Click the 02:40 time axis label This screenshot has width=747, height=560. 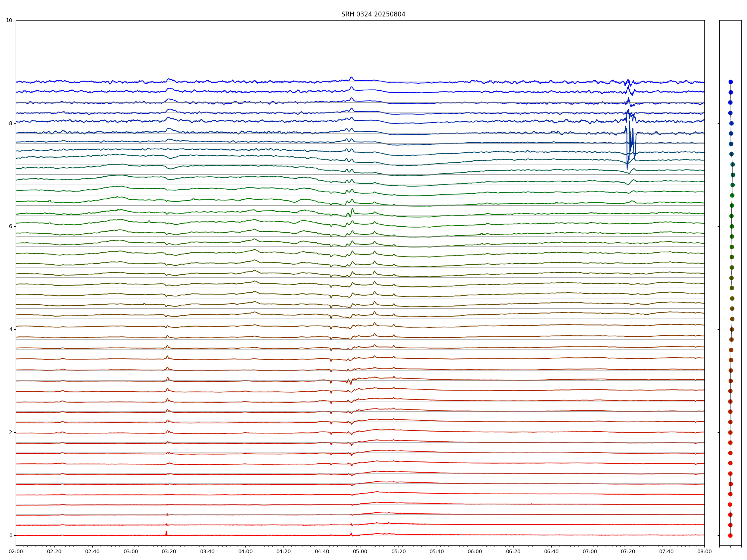tap(92, 551)
